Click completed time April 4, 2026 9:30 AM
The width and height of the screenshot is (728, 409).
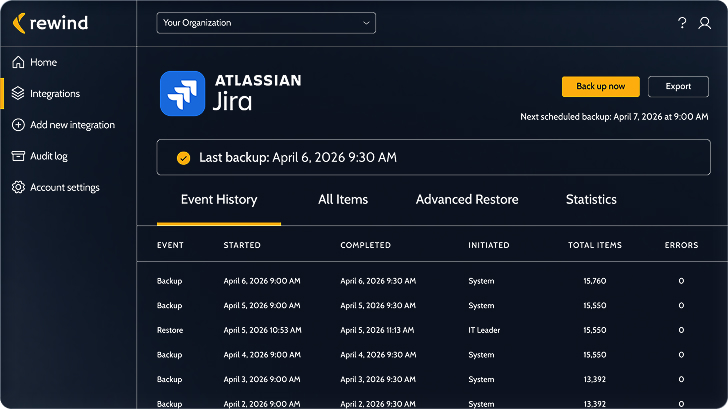(378, 355)
